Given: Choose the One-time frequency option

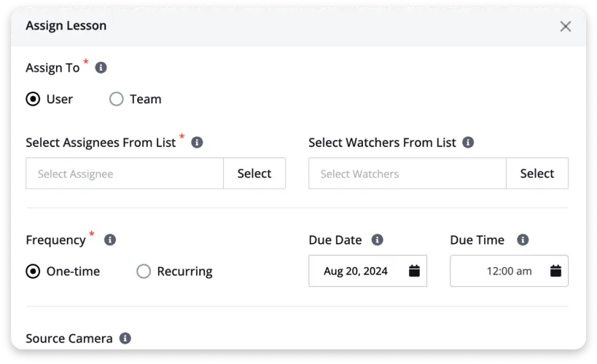Looking at the screenshot, I should 34,272.
